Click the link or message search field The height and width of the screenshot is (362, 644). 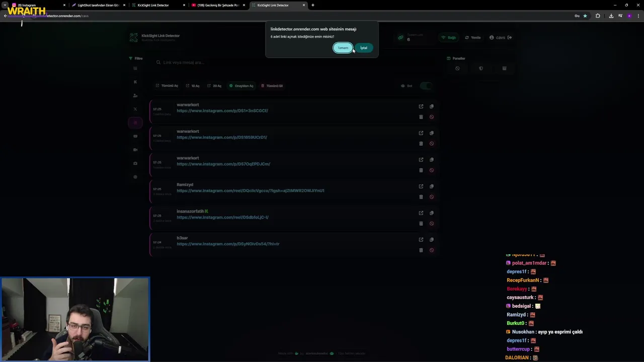click(294, 62)
